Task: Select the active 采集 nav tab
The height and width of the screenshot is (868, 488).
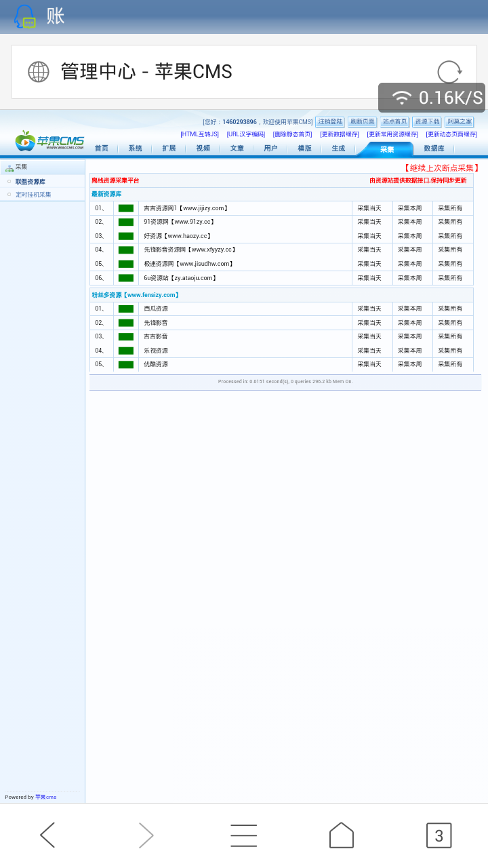Action: [x=386, y=149]
